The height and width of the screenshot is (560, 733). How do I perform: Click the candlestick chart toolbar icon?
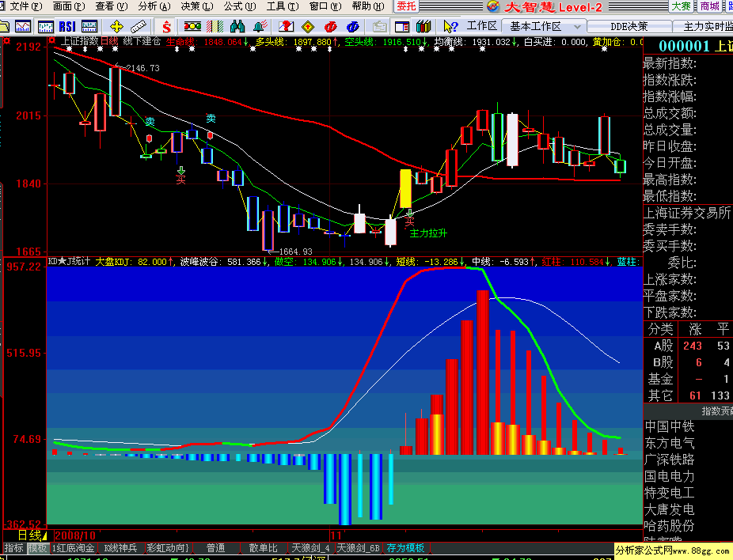(45, 27)
